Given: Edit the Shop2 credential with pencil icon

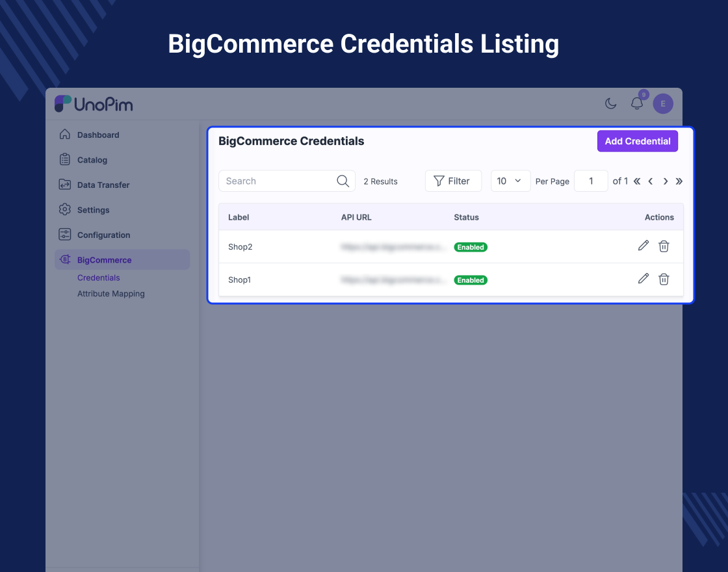Looking at the screenshot, I should (643, 246).
